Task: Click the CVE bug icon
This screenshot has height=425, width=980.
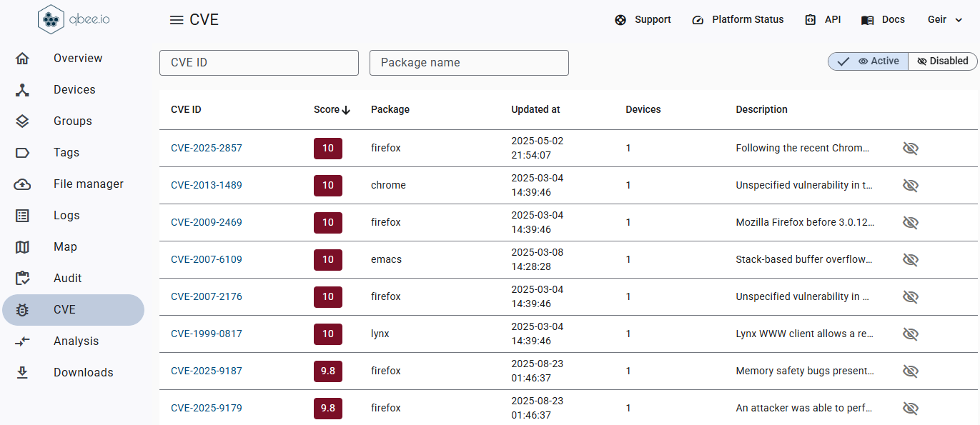Action: tap(22, 310)
